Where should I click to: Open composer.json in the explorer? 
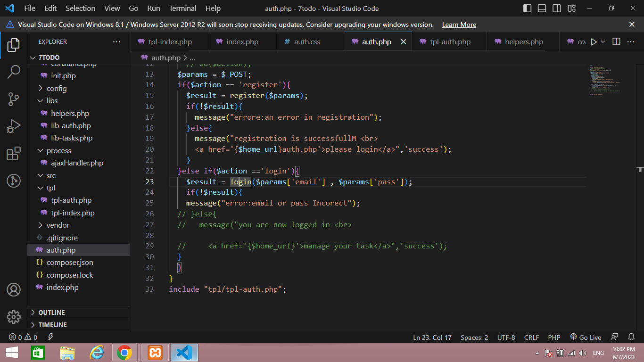tap(78, 263)
